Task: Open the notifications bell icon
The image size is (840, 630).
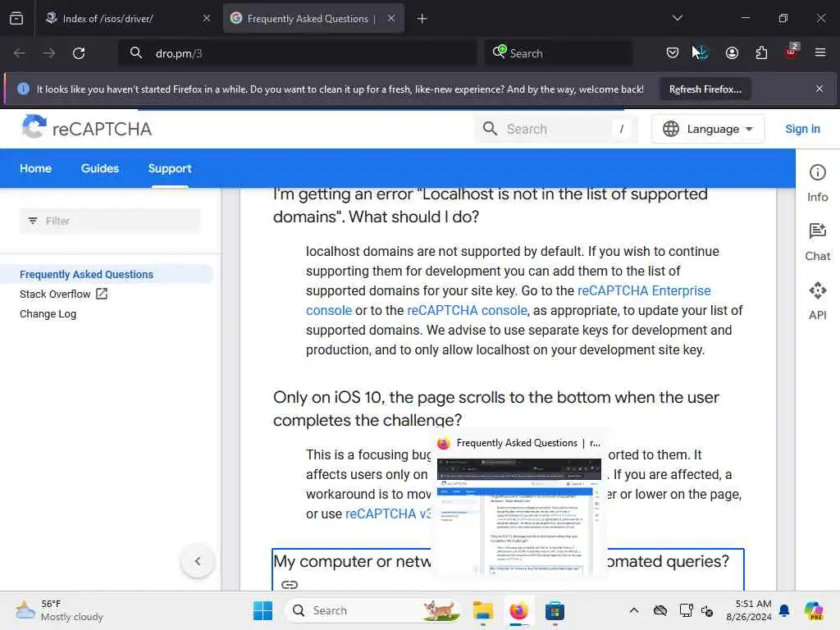Action: pyautogui.click(x=784, y=610)
